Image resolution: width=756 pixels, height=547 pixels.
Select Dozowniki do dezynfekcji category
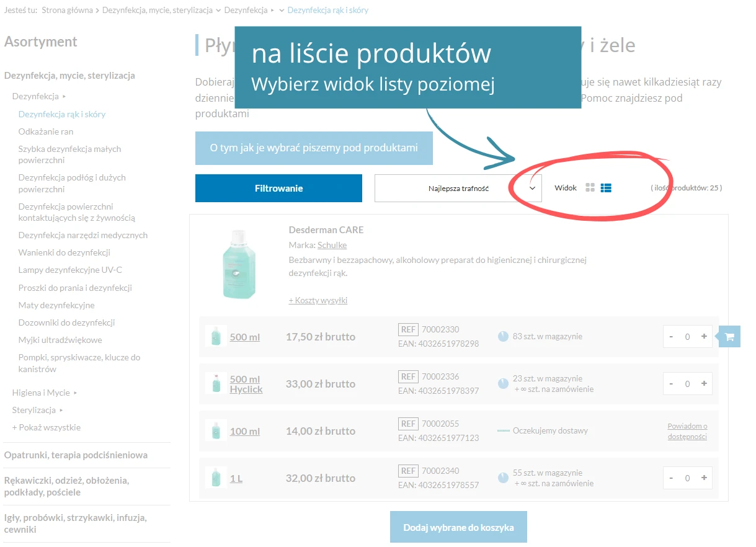click(x=67, y=322)
